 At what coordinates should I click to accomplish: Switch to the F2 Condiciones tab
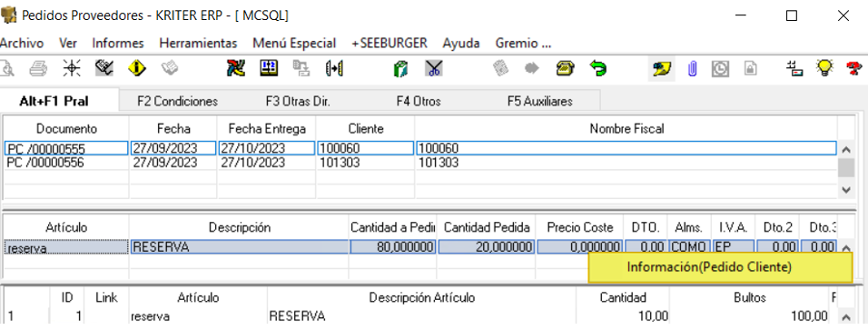click(x=177, y=102)
